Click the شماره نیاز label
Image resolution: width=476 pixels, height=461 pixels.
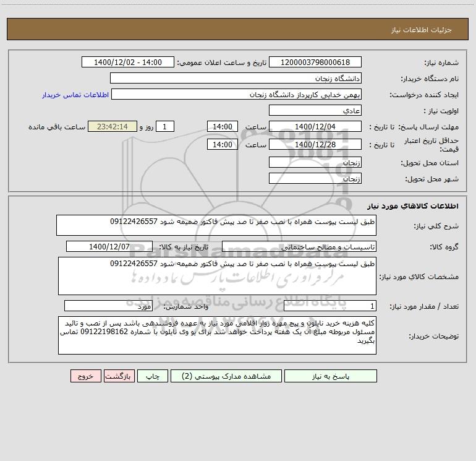click(x=441, y=62)
